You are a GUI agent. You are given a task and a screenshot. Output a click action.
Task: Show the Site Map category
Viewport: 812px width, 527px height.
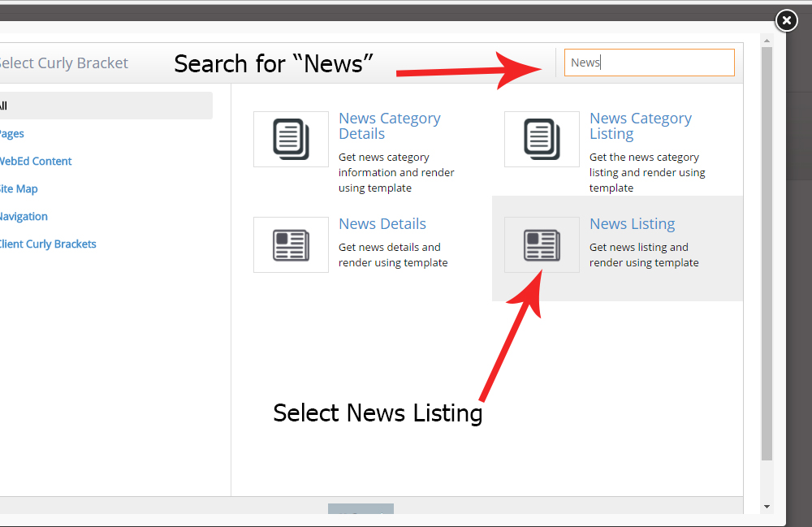[x=19, y=189]
